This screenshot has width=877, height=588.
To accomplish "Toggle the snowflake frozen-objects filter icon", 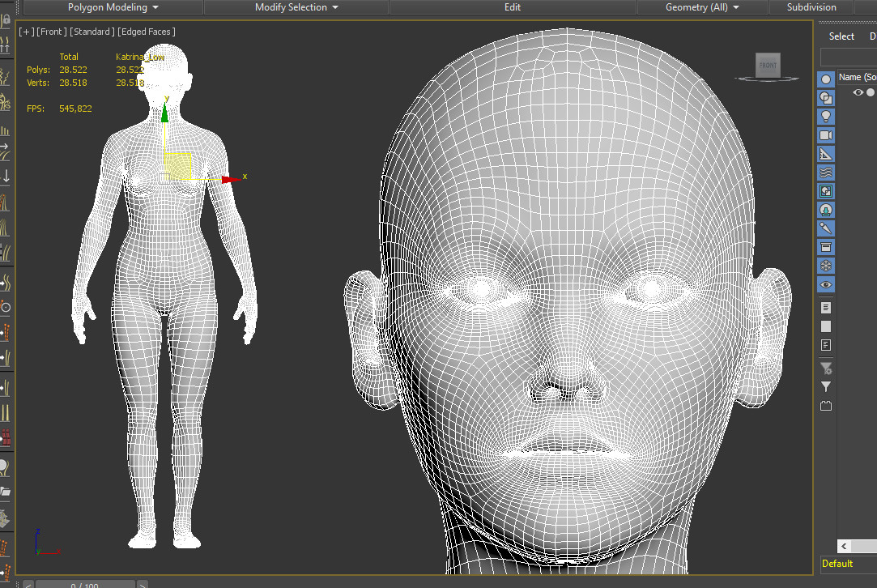I will pos(825,265).
